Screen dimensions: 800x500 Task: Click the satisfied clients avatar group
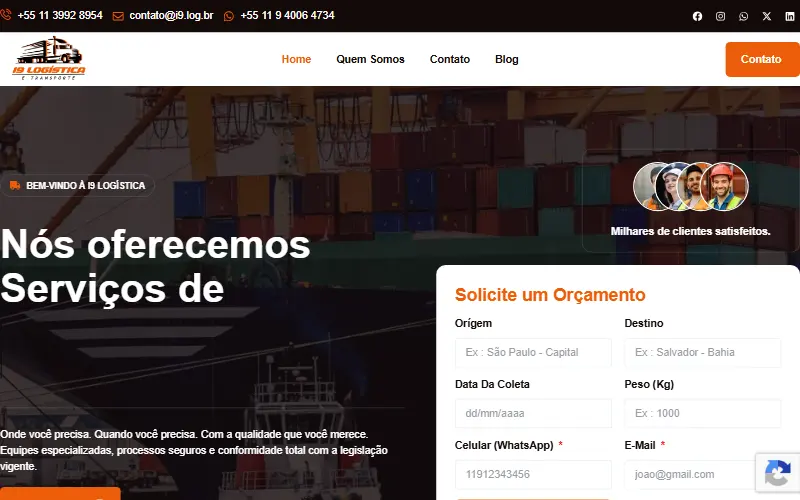click(x=690, y=186)
